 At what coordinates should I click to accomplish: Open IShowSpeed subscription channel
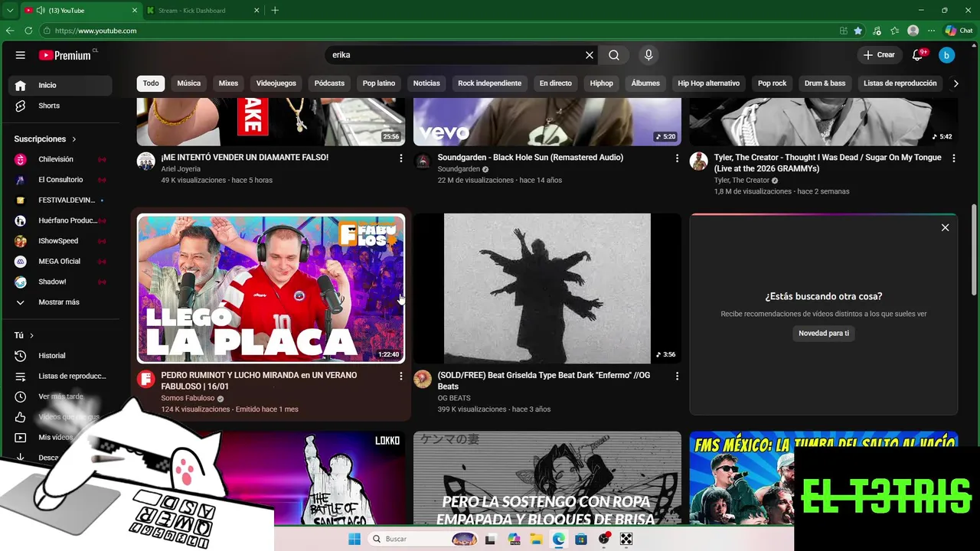pyautogui.click(x=61, y=241)
